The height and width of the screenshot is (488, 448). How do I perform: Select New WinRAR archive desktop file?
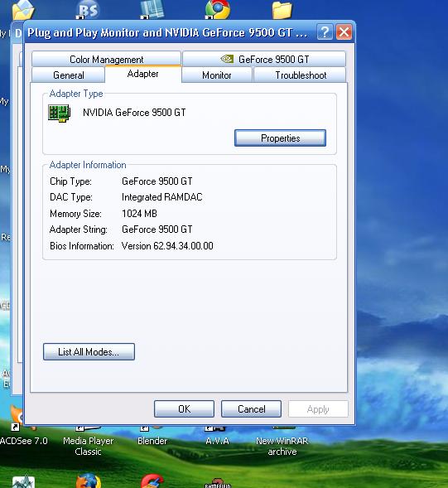coord(282,446)
